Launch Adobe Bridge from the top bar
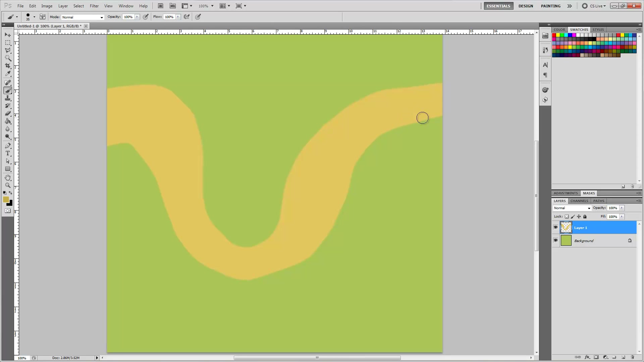Screen dimensions: 644x362 click(x=161, y=6)
